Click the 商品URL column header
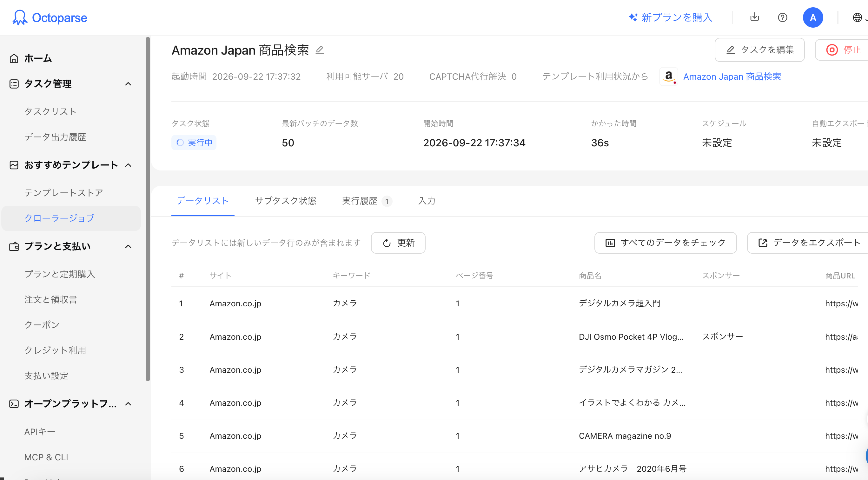The image size is (868, 480). [840, 275]
